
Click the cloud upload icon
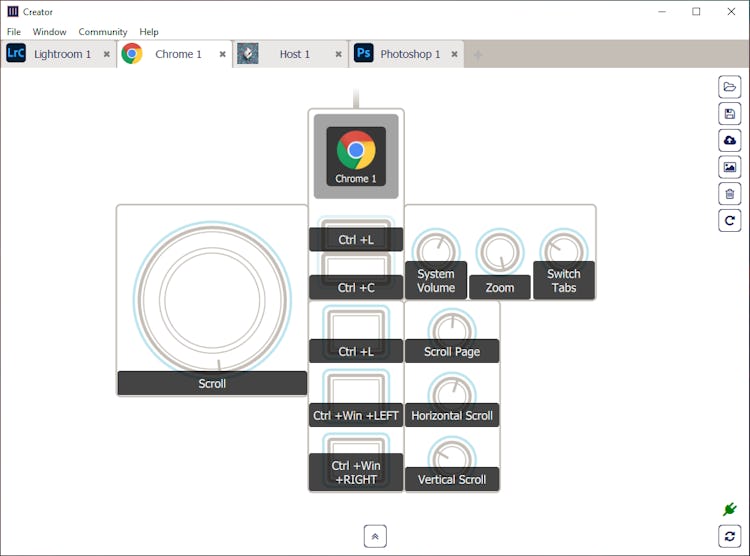click(729, 140)
